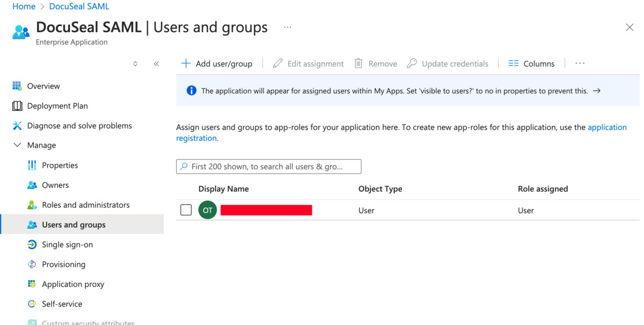Viewport: 644px width, 325px height.
Task: Open the Owners menu item
Action: [x=55, y=185]
